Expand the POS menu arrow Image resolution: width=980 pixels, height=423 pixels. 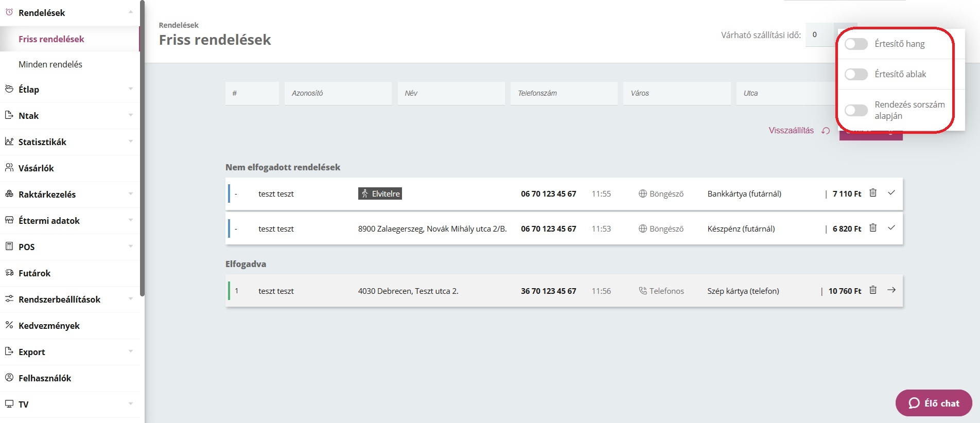(131, 246)
